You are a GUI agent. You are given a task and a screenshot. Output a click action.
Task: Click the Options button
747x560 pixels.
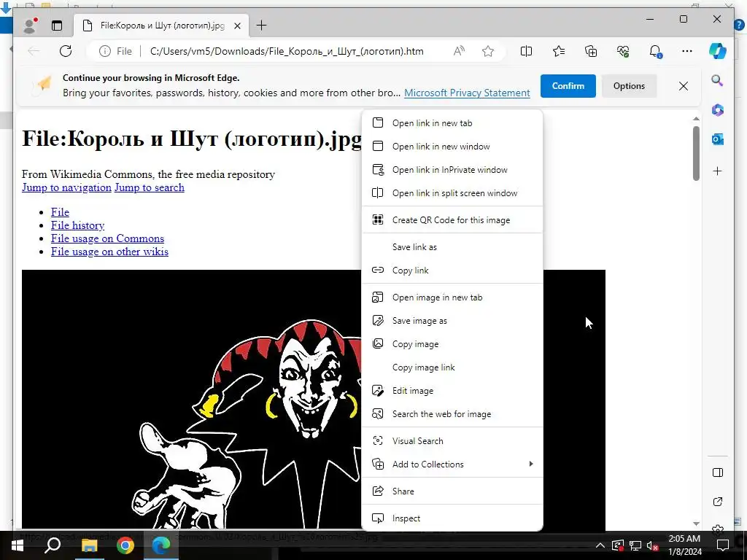click(x=629, y=86)
